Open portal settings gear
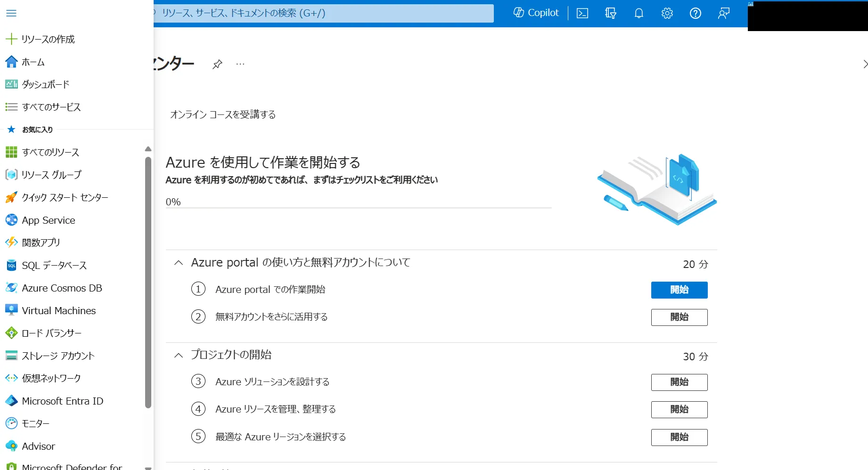 coord(667,13)
